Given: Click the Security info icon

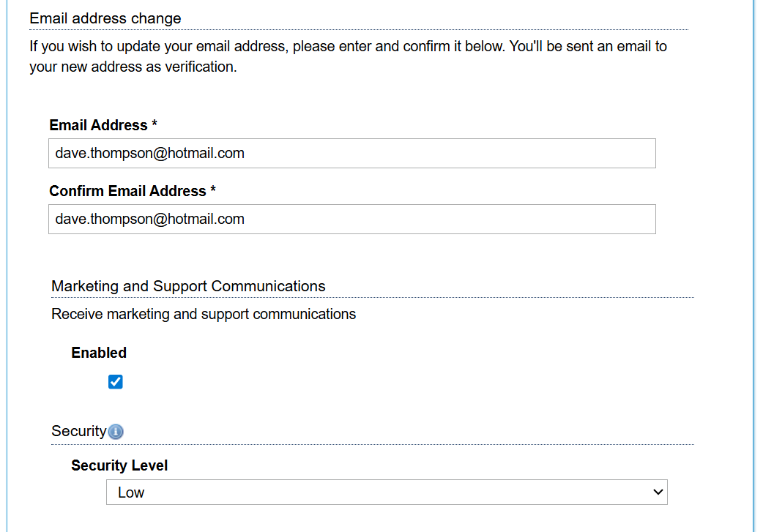Looking at the screenshot, I should click(x=116, y=432).
